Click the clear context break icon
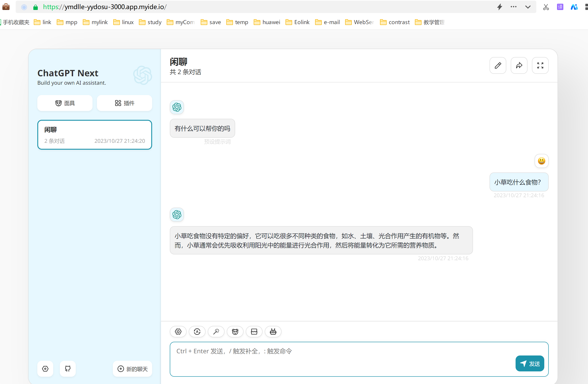The width and height of the screenshot is (588, 384). 254,332
